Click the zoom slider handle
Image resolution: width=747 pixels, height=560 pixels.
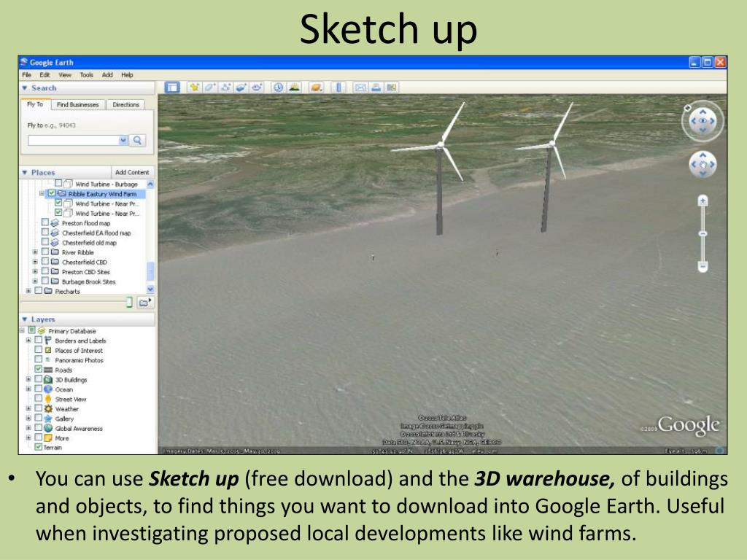[x=703, y=233]
